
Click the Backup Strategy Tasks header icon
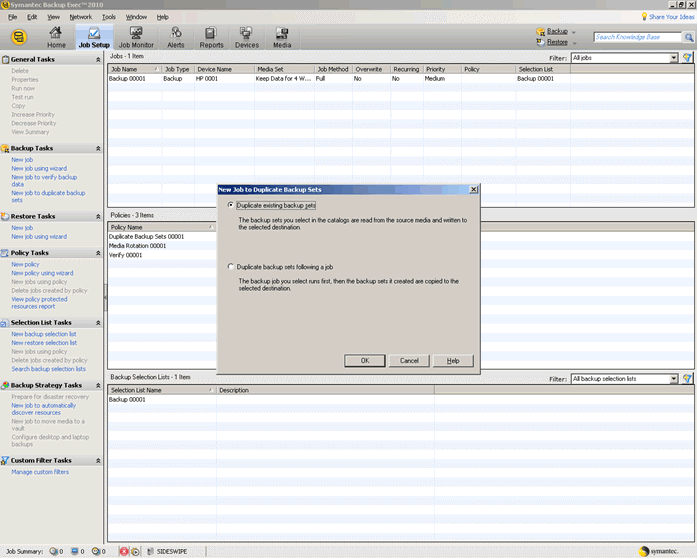[x=5, y=385]
